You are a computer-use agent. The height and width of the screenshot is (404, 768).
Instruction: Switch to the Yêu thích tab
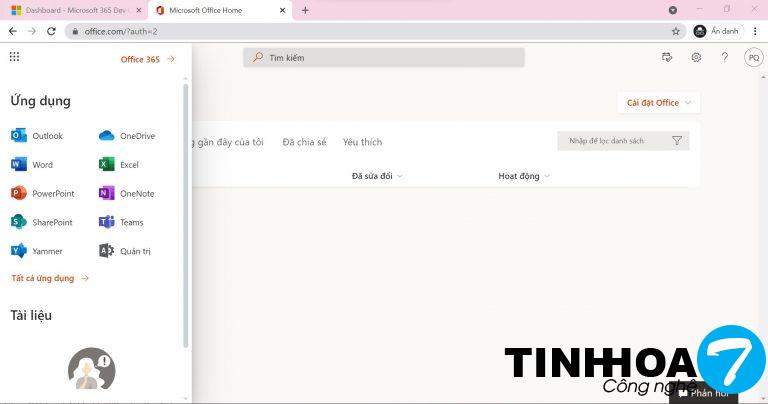(x=362, y=142)
